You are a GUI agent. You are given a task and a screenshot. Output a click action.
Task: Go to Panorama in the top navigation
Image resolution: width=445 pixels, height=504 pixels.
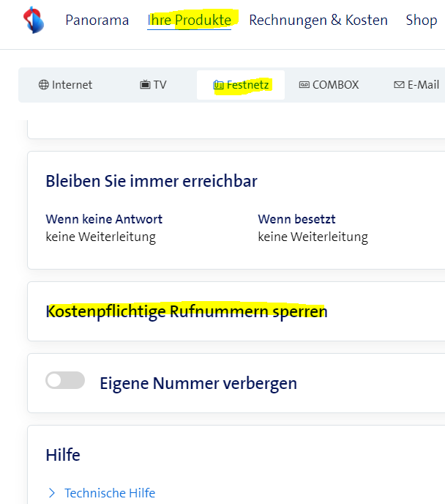tap(97, 20)
